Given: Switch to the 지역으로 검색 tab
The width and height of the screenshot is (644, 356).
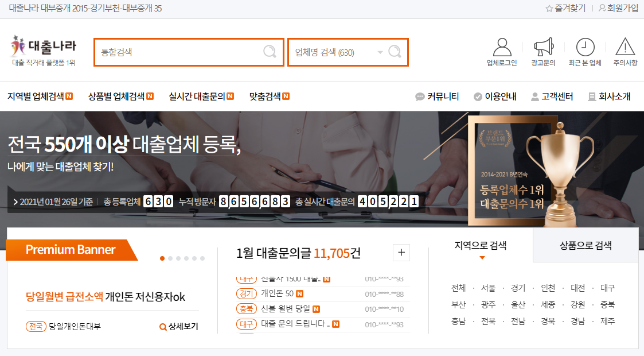Looking at the screenshot, I should [x=481, y=245].
